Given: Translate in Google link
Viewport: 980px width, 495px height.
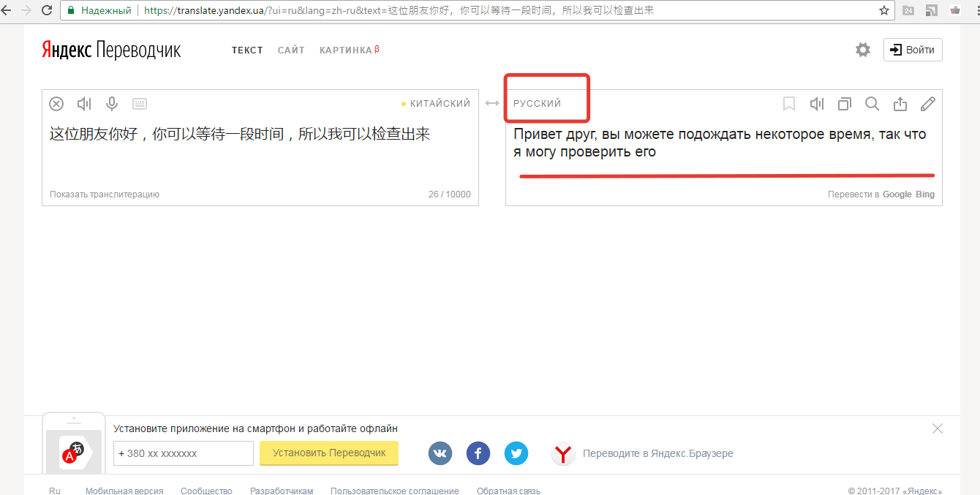Looking at the screenshot, I should [897, 194].
